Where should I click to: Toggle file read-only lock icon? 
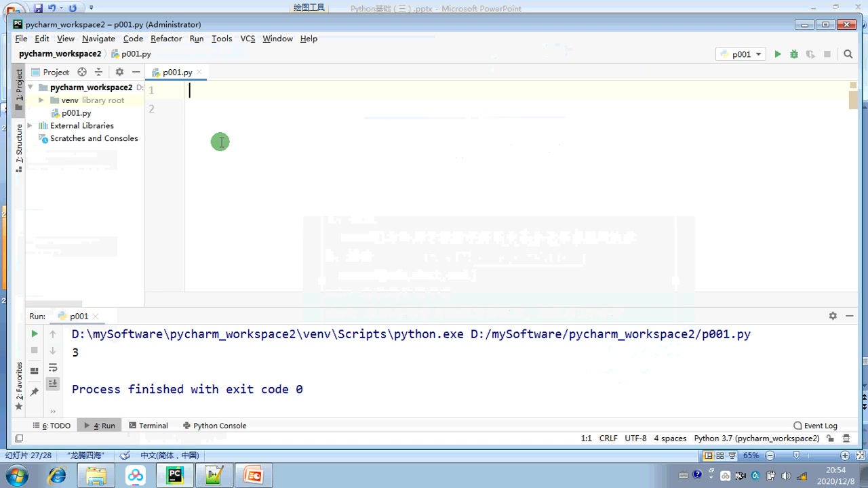point(831,439)
